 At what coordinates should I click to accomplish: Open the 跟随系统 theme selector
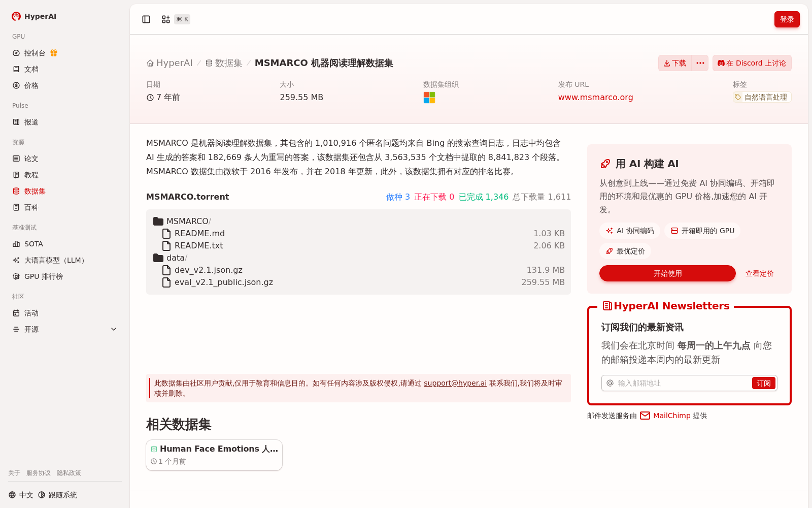click(57, 495)
